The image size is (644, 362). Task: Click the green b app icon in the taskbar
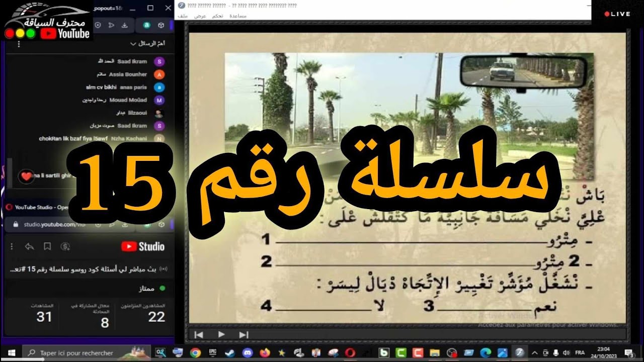(383, 353)
